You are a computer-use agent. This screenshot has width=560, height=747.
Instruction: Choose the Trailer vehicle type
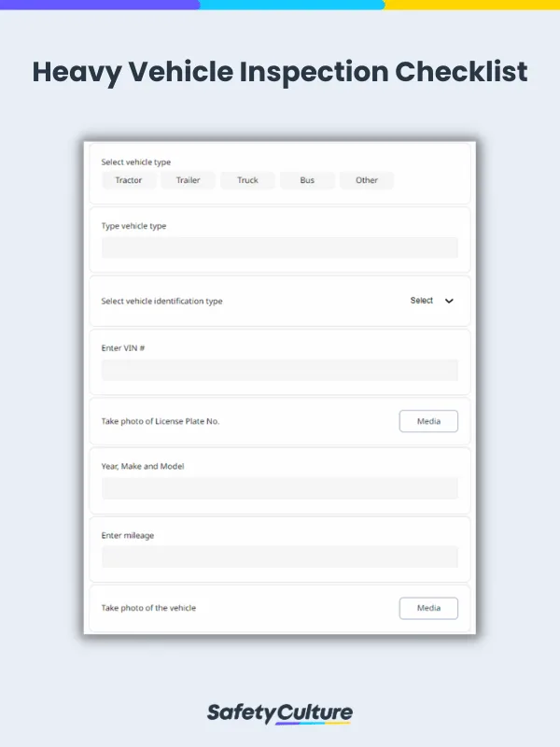[x=188, y=180]
